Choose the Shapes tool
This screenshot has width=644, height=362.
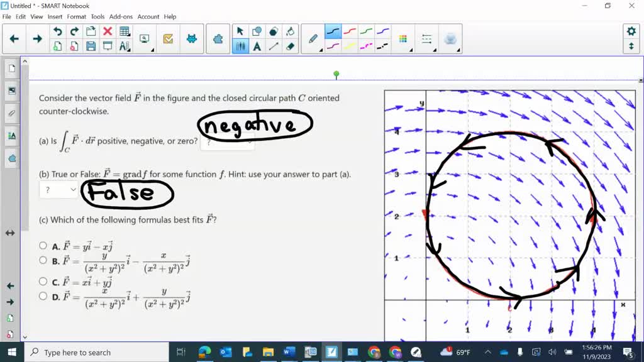point(257,32)
